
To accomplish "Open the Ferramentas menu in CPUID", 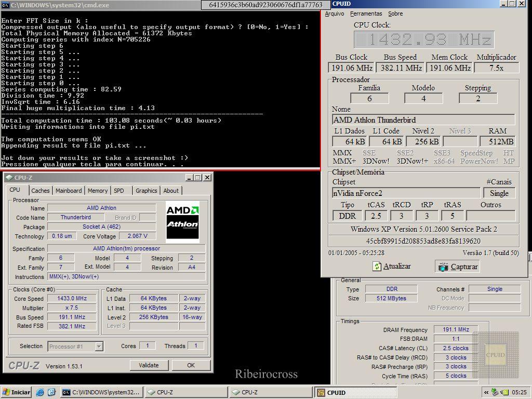I will click(366, 14).
